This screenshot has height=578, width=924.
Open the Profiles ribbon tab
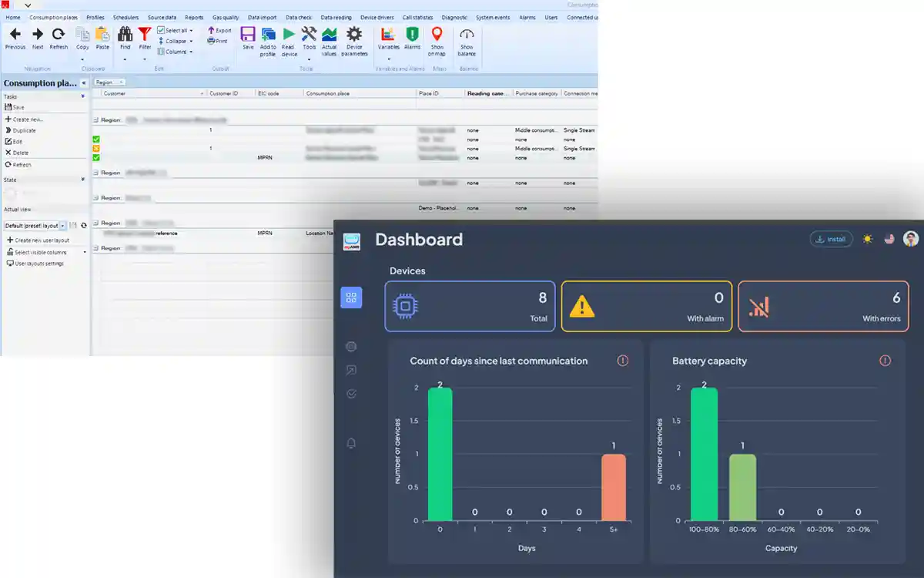click(95, 17)
